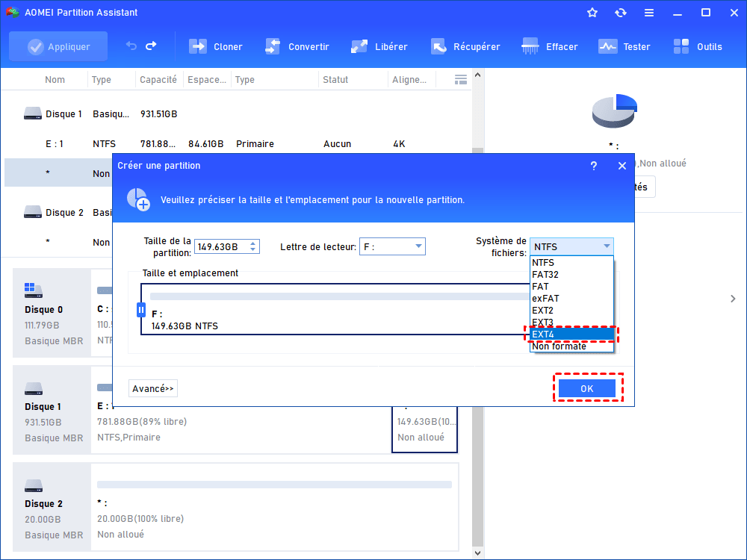Click the Espace... column header
The height and width of the screenshot is (560, 747).
[x=207, y=80]
